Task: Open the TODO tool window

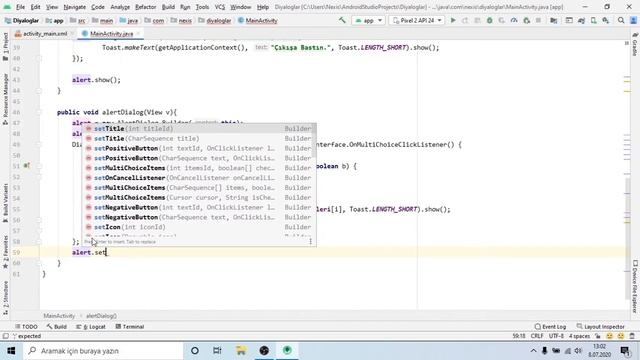Action: [x=27, y=327]
